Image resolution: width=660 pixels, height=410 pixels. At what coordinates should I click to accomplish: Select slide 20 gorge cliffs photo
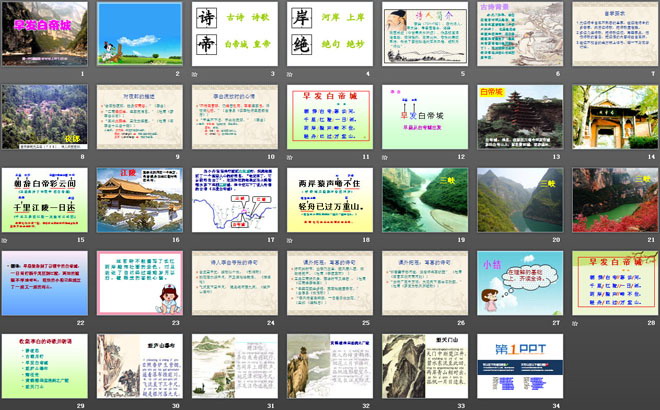[520, 200]
